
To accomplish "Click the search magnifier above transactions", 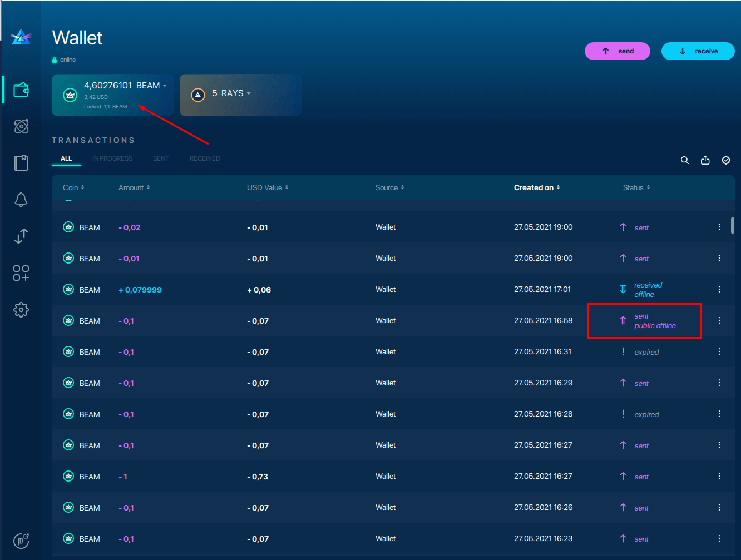I will pos(685,160).
